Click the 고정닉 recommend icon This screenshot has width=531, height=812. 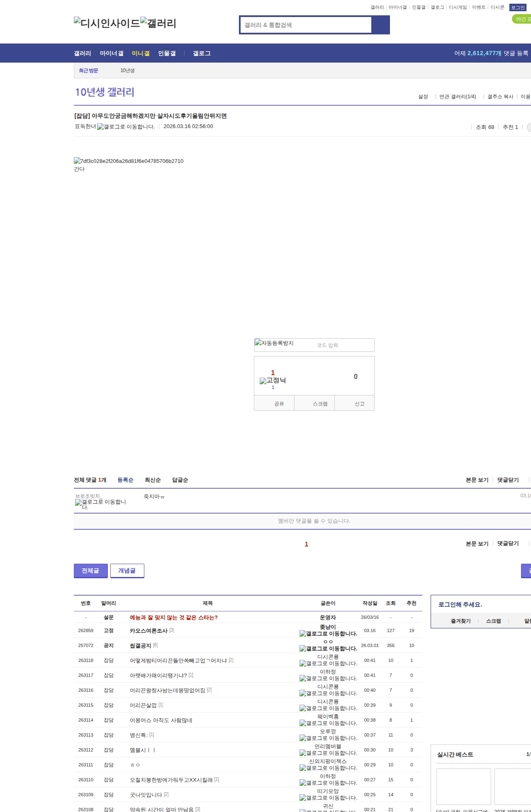[273, 381]
